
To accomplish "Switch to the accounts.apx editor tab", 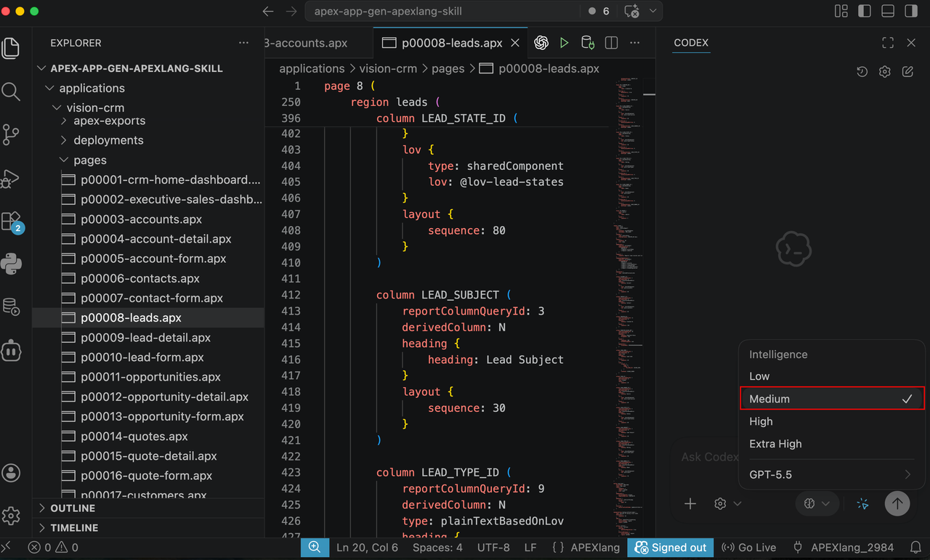I will point(307,43).
